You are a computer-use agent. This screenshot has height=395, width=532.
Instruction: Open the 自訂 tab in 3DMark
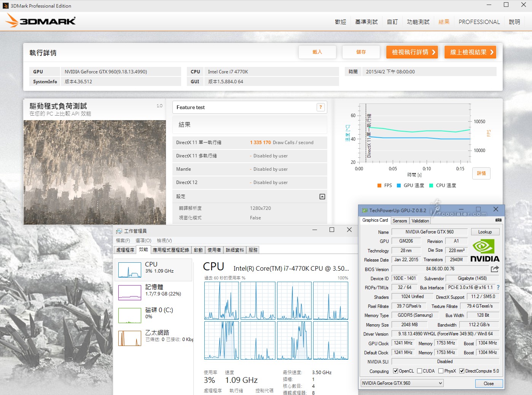pyautogui.click(x=392, y=22)
